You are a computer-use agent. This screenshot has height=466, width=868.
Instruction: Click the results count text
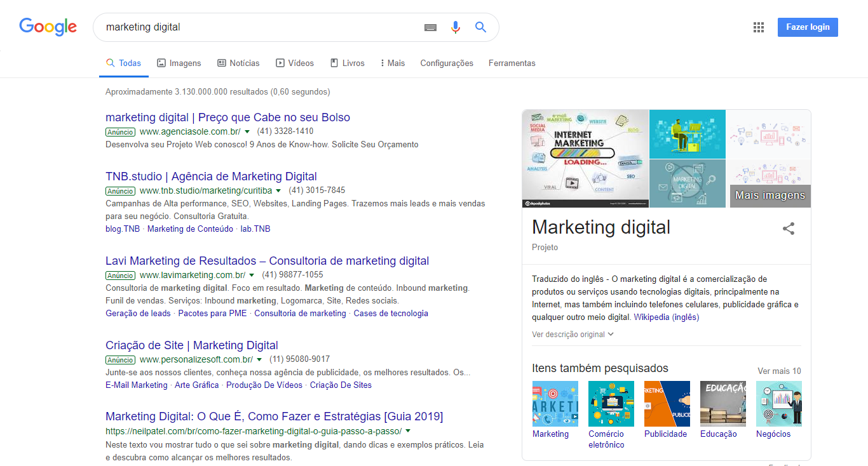click(x=218, y=92)
